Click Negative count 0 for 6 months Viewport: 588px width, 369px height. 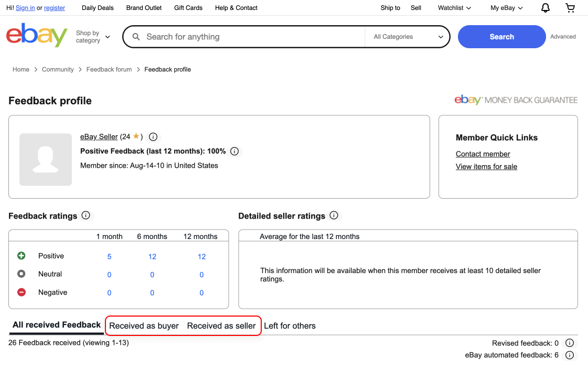point(152,292)
